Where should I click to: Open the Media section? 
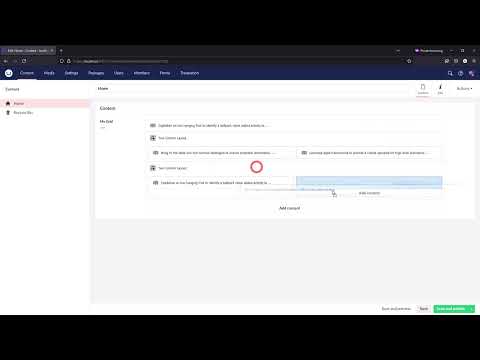tap(49, 73)
